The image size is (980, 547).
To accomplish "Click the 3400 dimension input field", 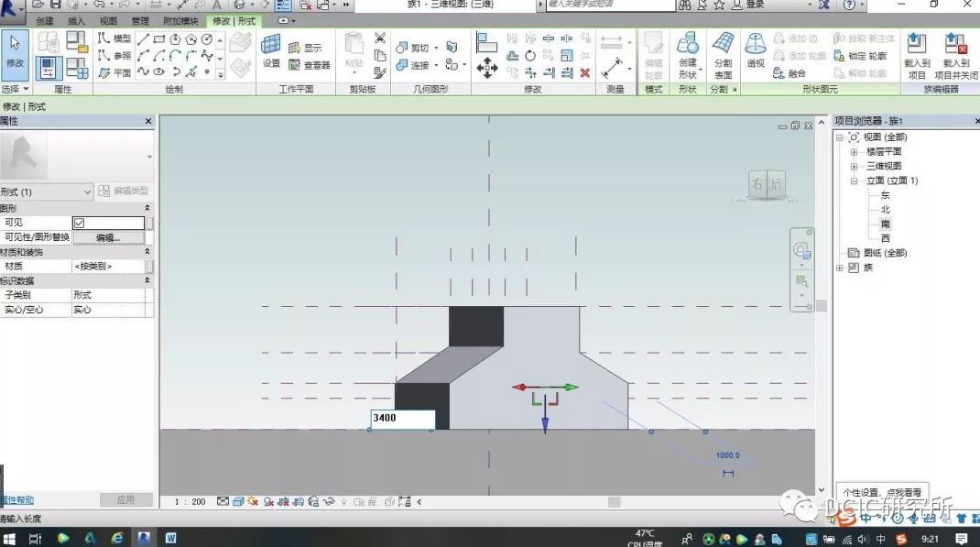I will click(402, 419).
